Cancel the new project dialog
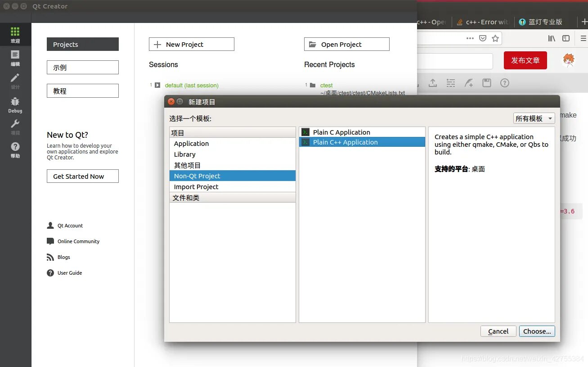Screen dimensions: 588x367 click(x=498, y=331)
